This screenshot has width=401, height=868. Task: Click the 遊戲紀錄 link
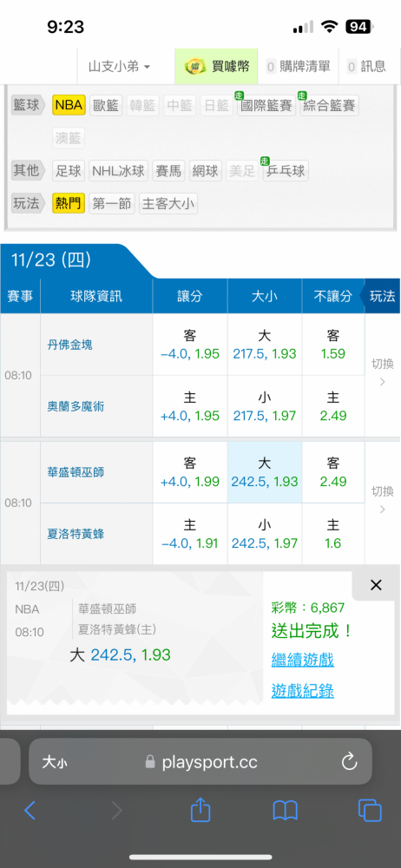coord(302,690)
